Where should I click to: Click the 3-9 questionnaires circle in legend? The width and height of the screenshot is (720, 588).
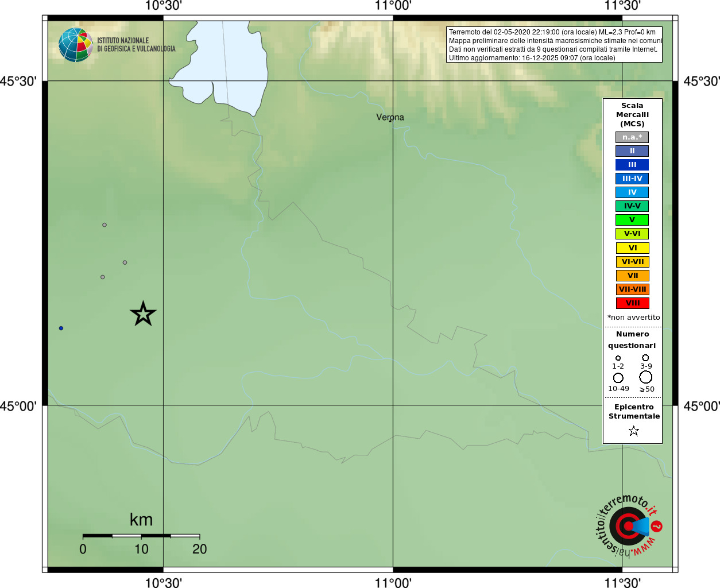click(x=645, y=358)
